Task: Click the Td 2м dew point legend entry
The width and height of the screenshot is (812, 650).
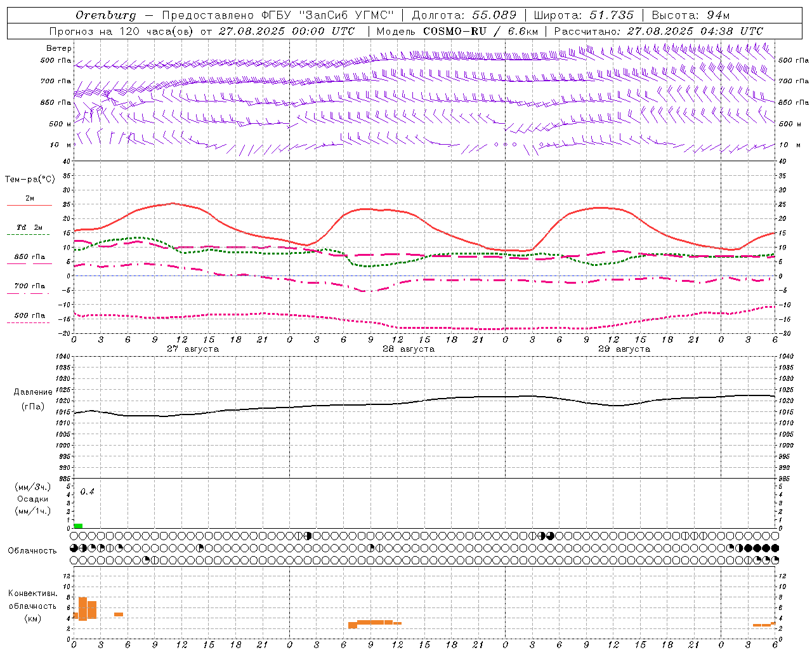Action: [30, 227]
